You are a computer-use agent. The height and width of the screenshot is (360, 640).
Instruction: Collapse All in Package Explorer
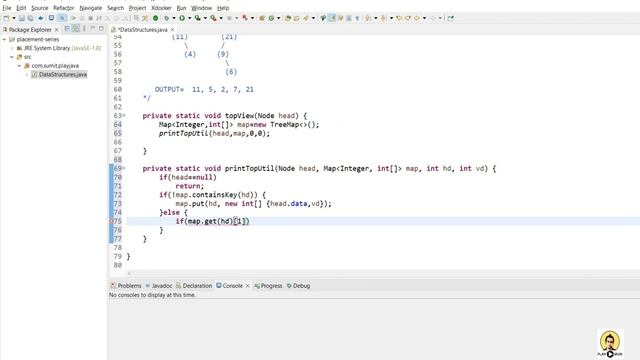(67, 29)
